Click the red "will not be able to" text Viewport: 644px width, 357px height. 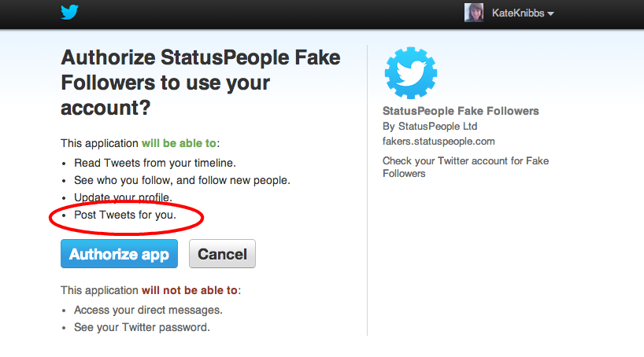(x=190, y=290)
